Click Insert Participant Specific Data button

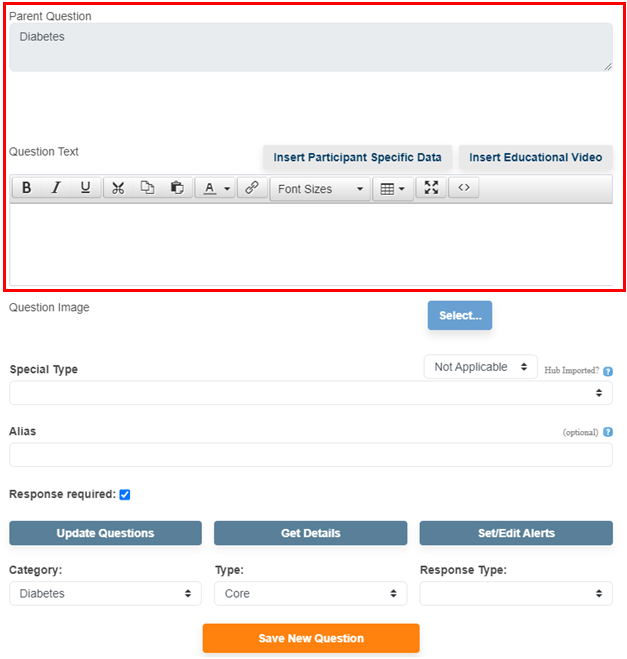pos(357,157)
